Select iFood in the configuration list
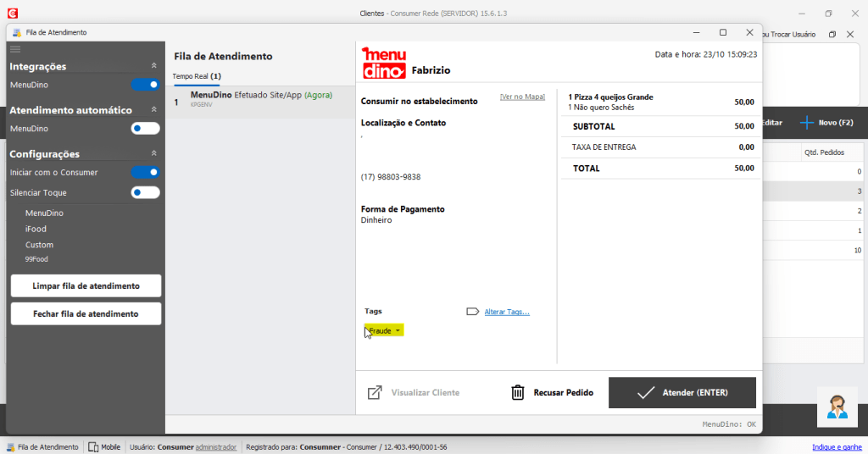868x454 pixels. (x=36, y=229)
